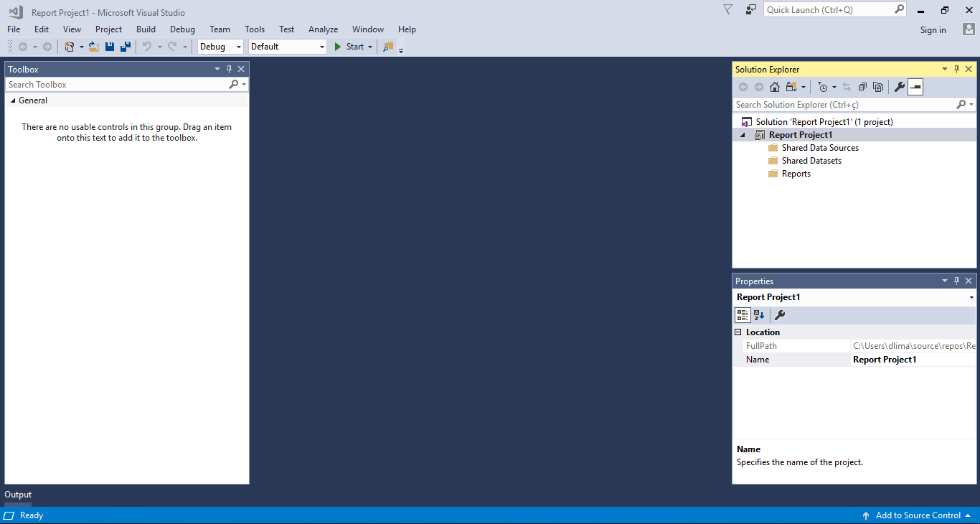Image resolution: width=980 pixels, height=524 pixels.
Task: Click the Save All icon
Action: pyautogui.click(x=126, y=47)
